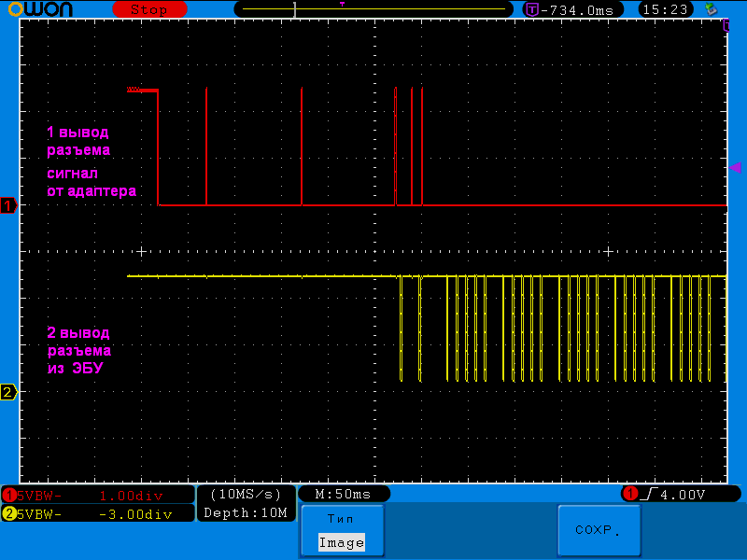747x560 pixels.
Task: Click the M:50ms timebase readout
Action: 344,494
